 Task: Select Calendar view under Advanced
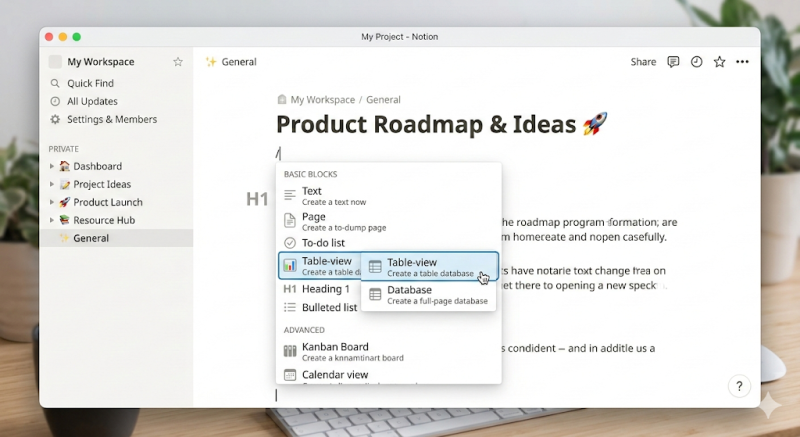[389, 376]
